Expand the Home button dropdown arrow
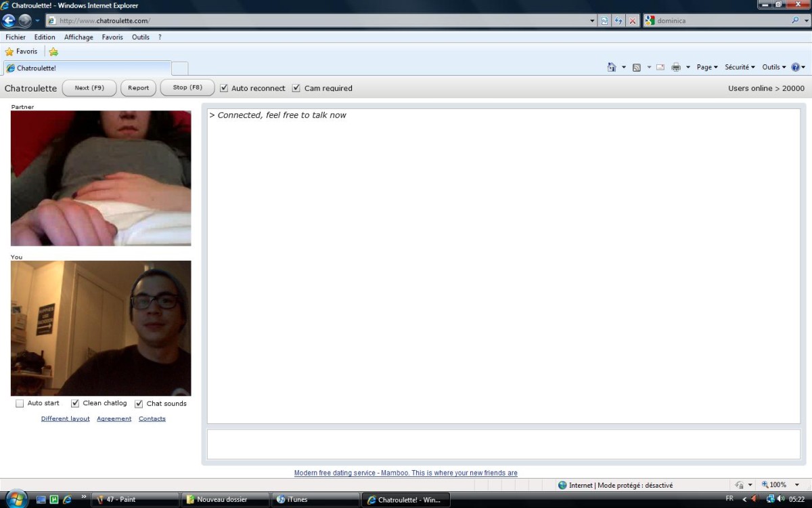Image resolution: width=812 pixels, height=508 pixels. 624,68
